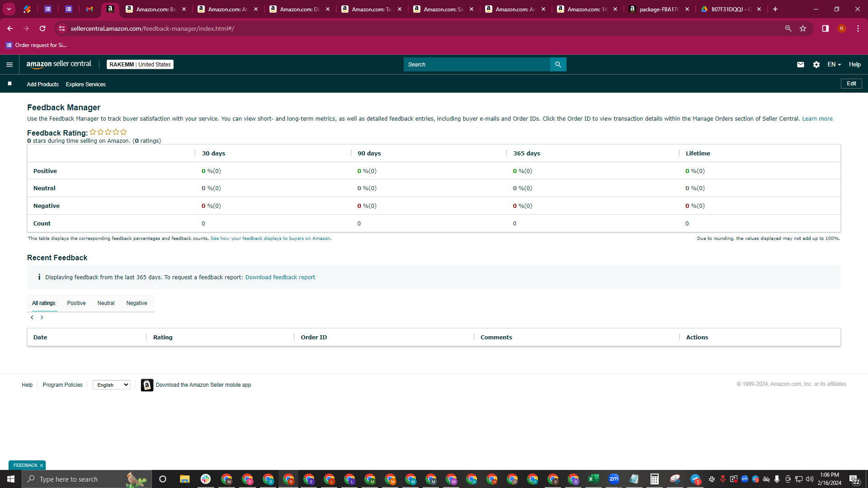
Task: Open the settings gear icon
Action: 816,65
